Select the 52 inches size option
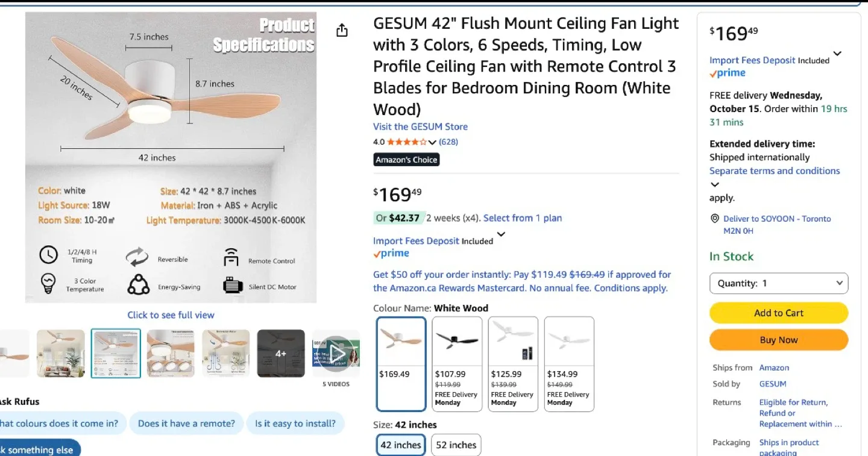 tap(456, 445)
